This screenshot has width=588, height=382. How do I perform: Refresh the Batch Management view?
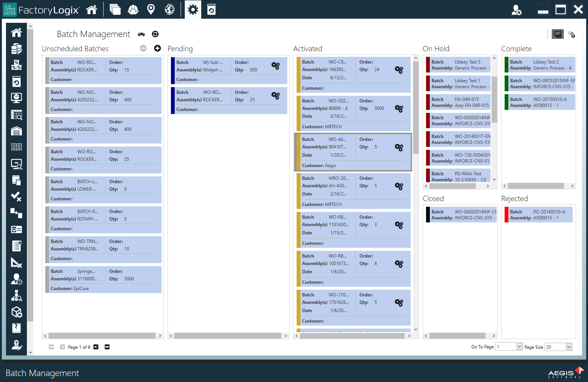(155, 34)
